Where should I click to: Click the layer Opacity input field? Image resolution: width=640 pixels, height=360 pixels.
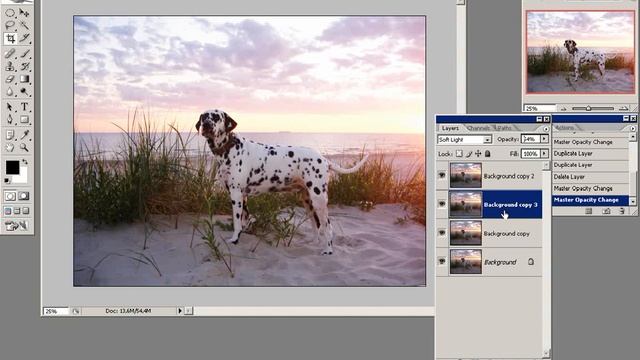point(530,139)
